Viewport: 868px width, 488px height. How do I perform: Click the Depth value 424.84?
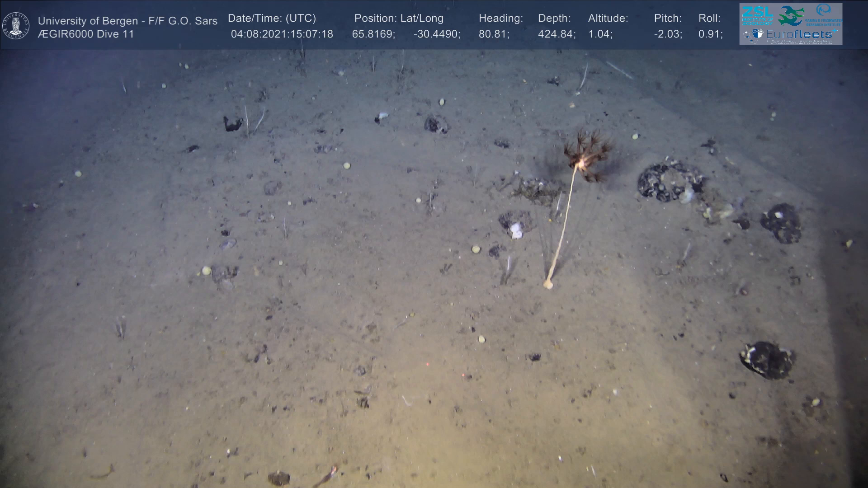(556, 34)
